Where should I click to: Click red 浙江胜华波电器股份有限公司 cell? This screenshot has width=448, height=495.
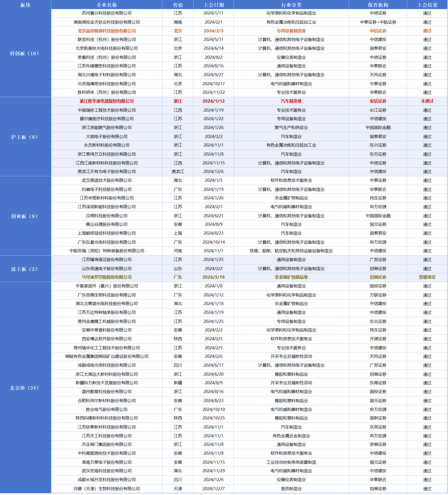click(x=107, y=101)
